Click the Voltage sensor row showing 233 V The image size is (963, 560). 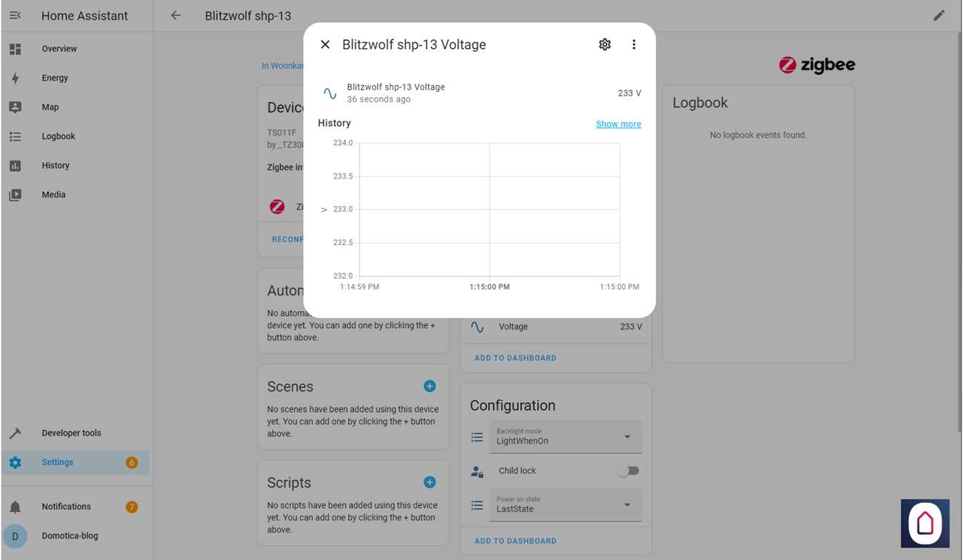click(556, 327)
